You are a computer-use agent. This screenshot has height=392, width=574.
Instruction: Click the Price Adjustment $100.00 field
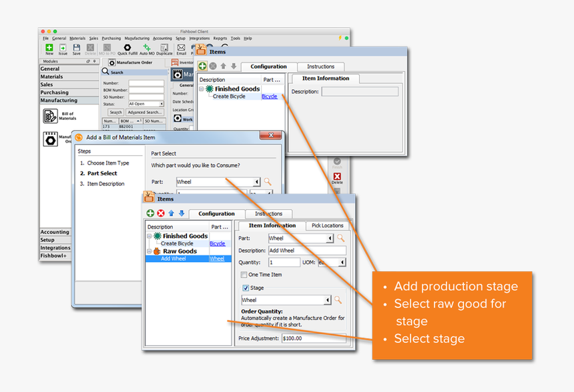(x=314, y=338)
